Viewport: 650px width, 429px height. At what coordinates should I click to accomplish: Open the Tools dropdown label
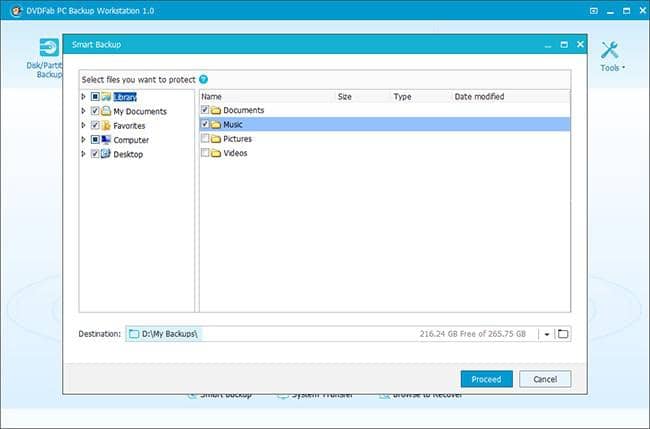click(612, 68)
